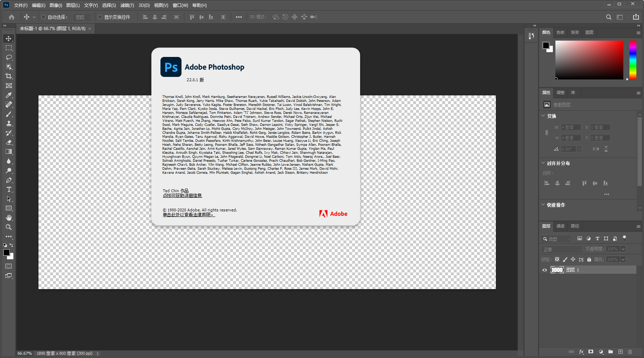
Task: Click the foreground color swatch
Action: pos(6,253)
